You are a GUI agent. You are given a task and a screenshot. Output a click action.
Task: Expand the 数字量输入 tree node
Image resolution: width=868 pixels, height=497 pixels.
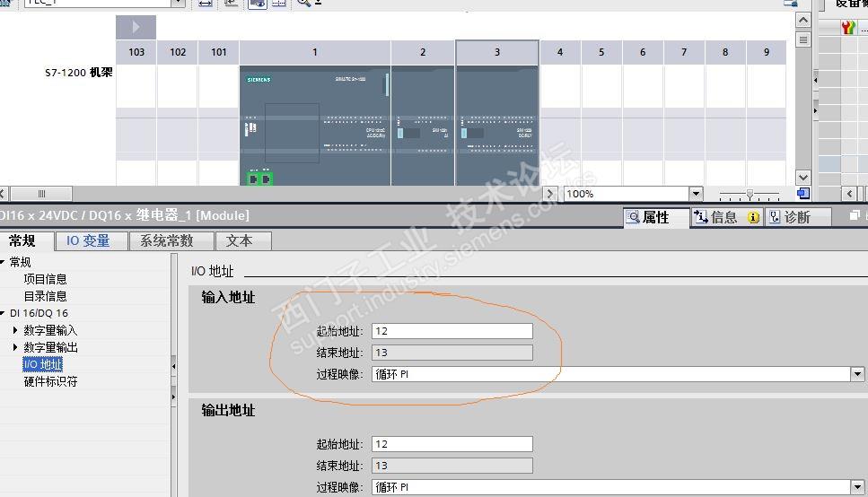(15, 330)
